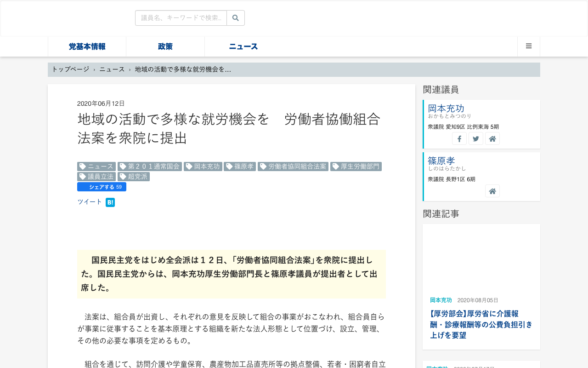This screenshot has width=588, height=368.
Task: Select the ニュース tag
Action: [96, 167]
